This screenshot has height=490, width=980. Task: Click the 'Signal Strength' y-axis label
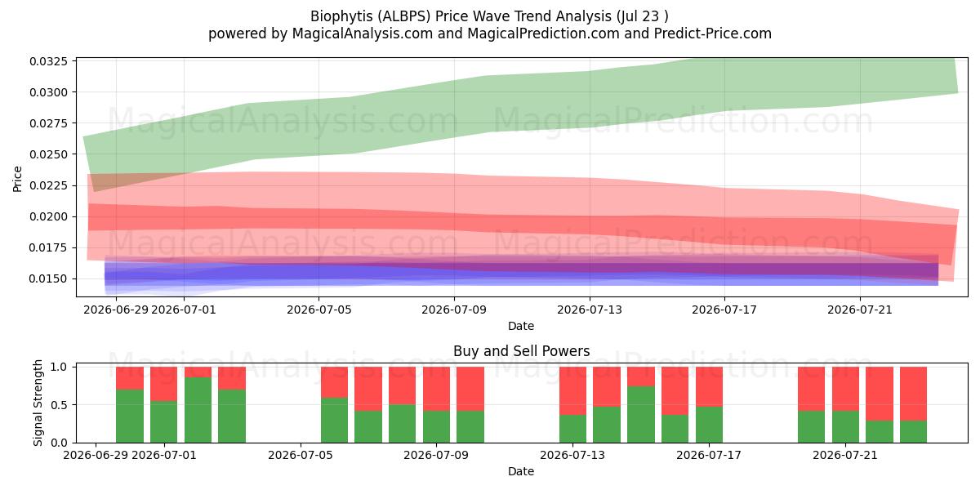[x=38, y=404]
